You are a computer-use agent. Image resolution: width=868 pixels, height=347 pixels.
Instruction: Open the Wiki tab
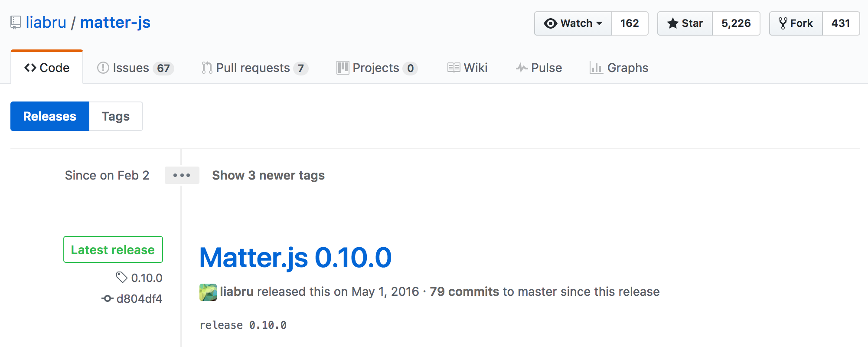coord(467,68)
